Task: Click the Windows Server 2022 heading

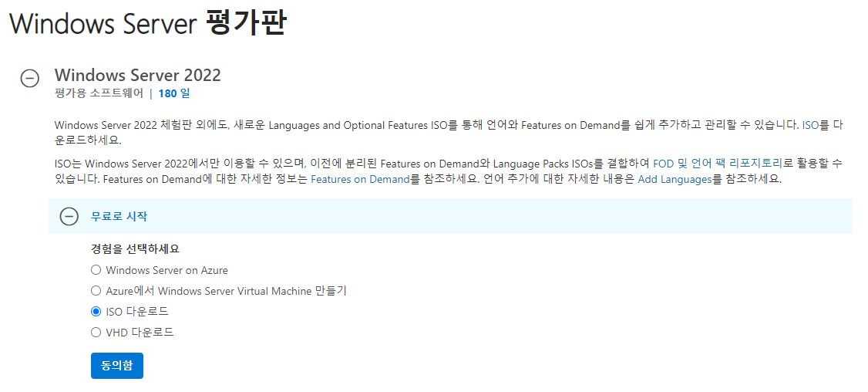Action: pyautogui.click(x=137, y=75)
